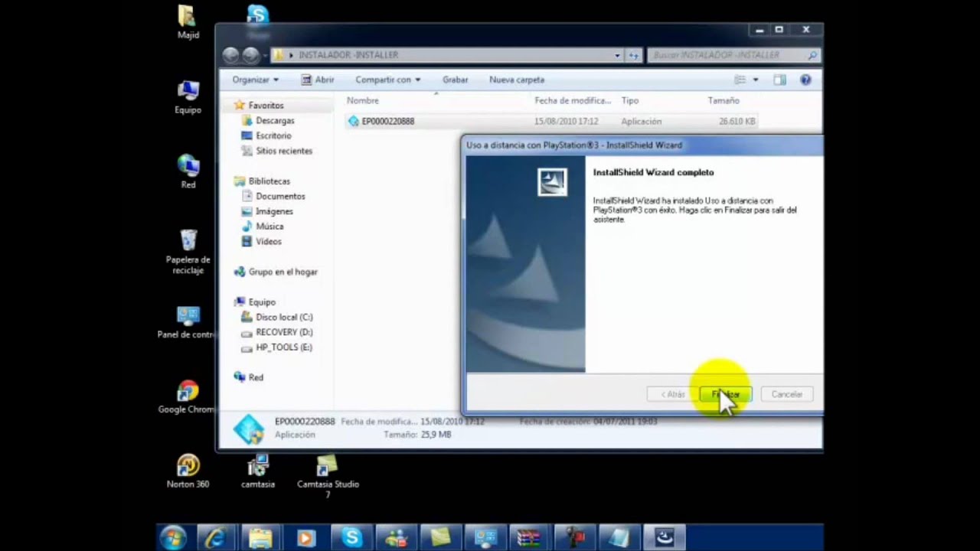Click the disabled Atrás button

pyautogui.click(x=673, y=394)
